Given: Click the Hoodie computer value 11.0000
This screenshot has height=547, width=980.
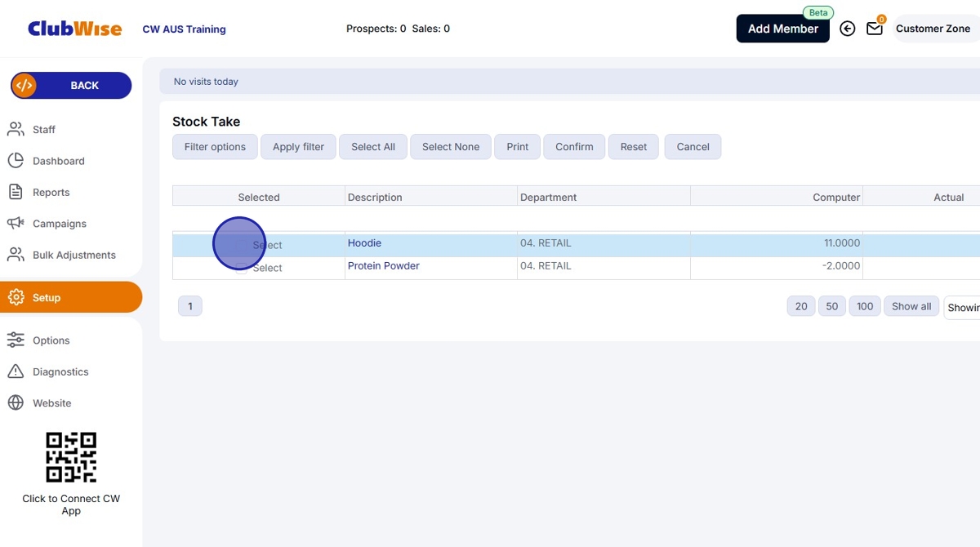Looking at the screenshot, I should tap(842, 243).
